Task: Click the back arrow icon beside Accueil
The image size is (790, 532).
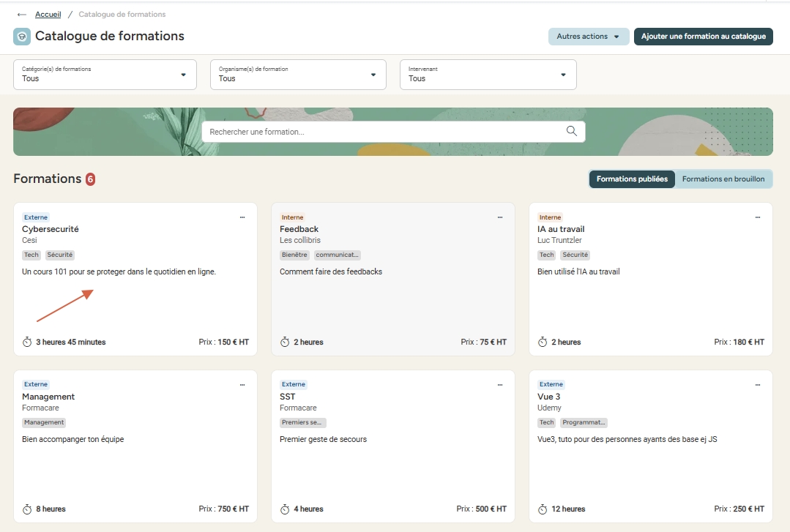Action: pyautogui.click(x=22, y=15)
